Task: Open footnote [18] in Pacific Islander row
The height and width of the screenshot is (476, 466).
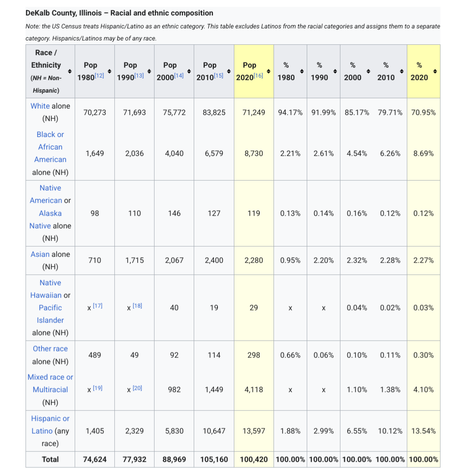Action: pyautogui.click(x=137, y=306)
